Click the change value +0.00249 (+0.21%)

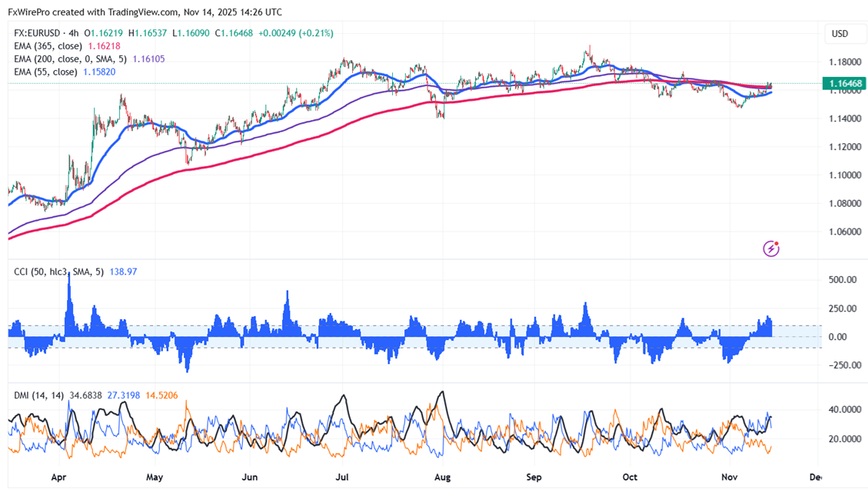[x=295, y=33]
